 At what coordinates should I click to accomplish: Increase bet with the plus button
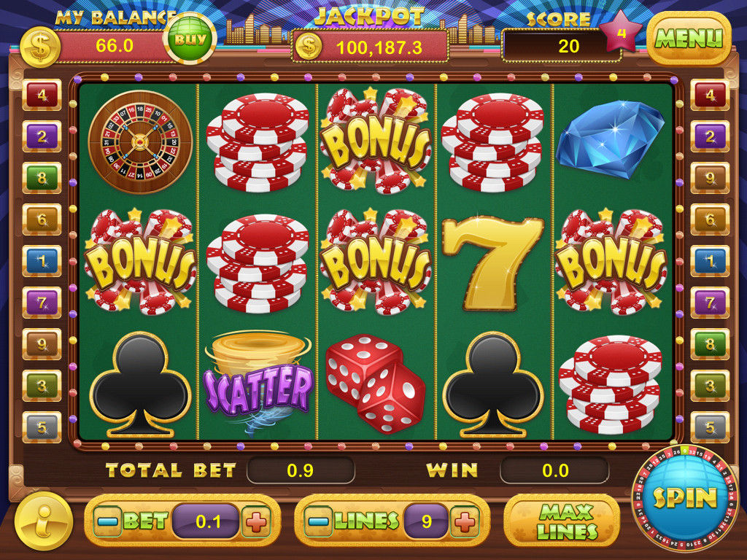click(257, 521)
